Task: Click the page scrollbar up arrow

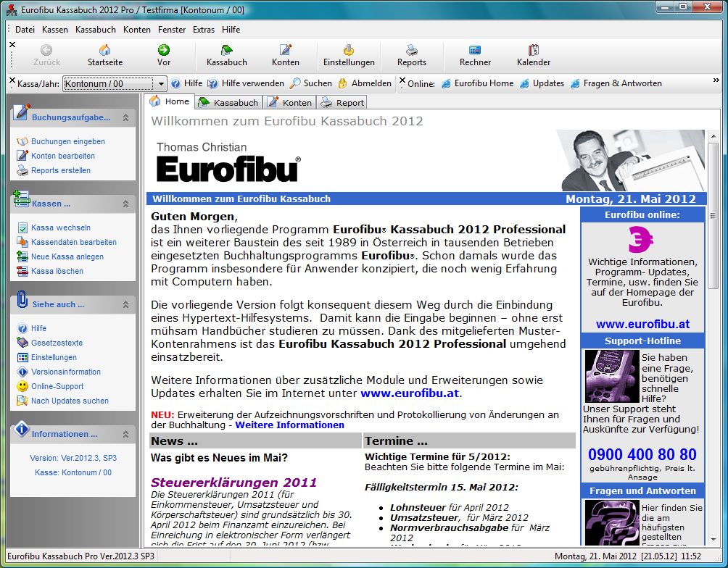Action: point(713,136)
